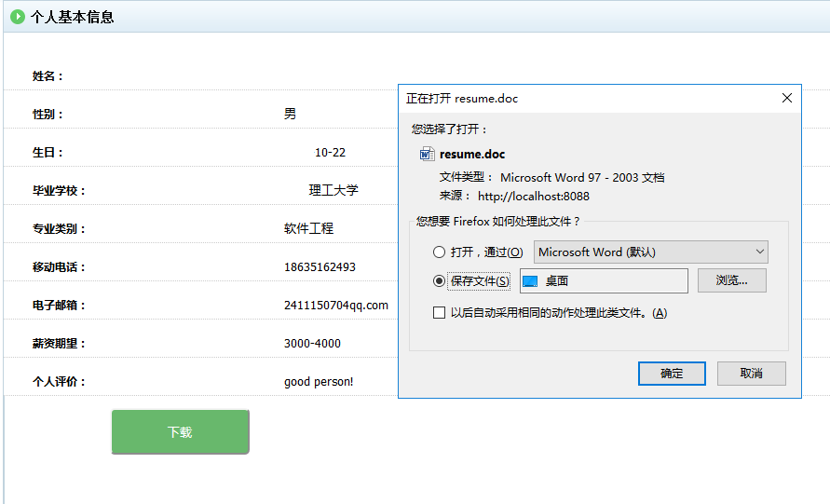This screenshot has width=830, height=504.
Task: Click the email value 2411150704qq.com
Action: [336, 306]
